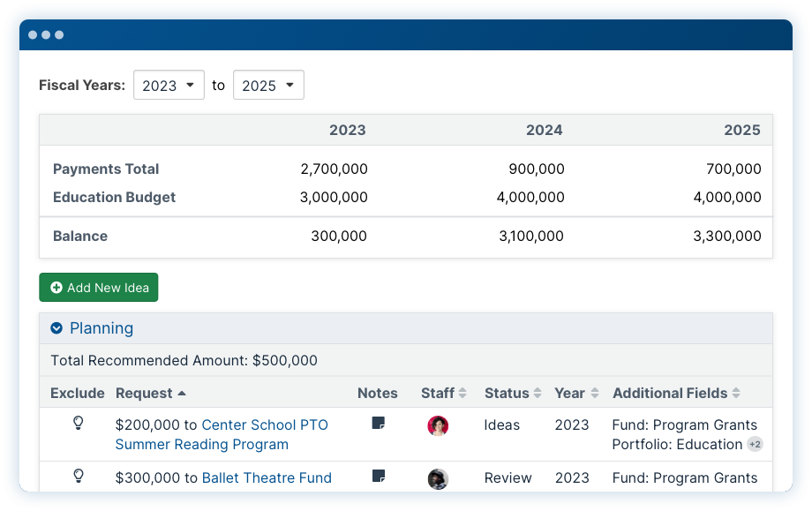
Task: Click the Planning section title
Action: pyautogui.click(x=101, y=328)
